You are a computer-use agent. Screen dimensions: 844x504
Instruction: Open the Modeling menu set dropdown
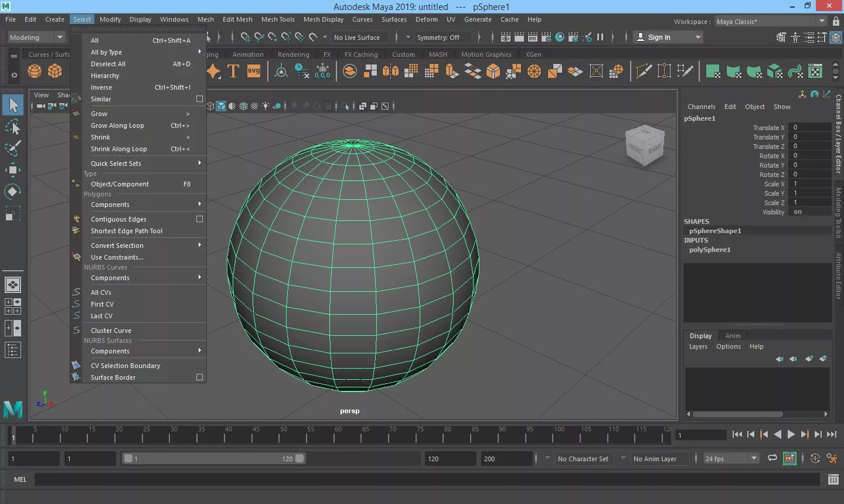tap(36, 38)
